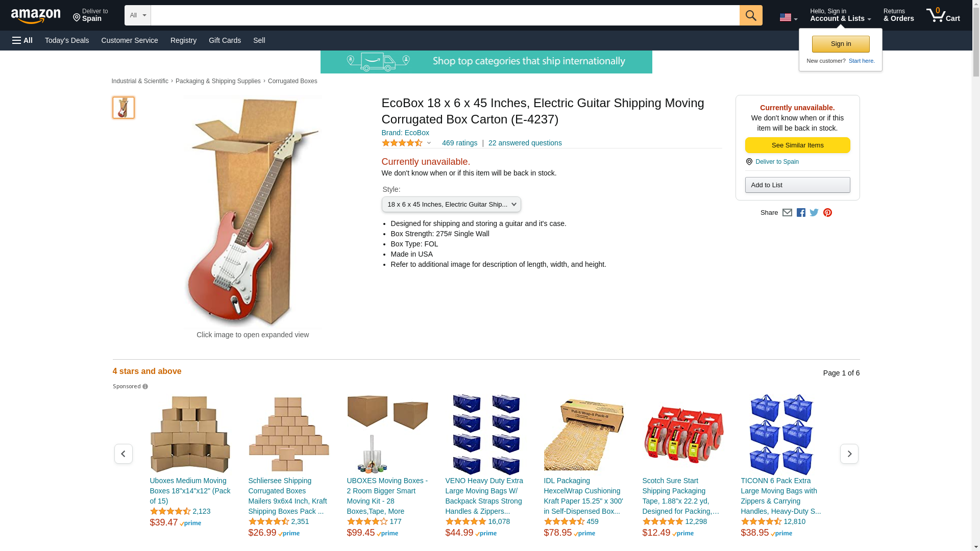Image resolution: width=980 pixels, height=551 pixels.
Task: Show previous page of sponsored carousel
Action: pos(123,454)
